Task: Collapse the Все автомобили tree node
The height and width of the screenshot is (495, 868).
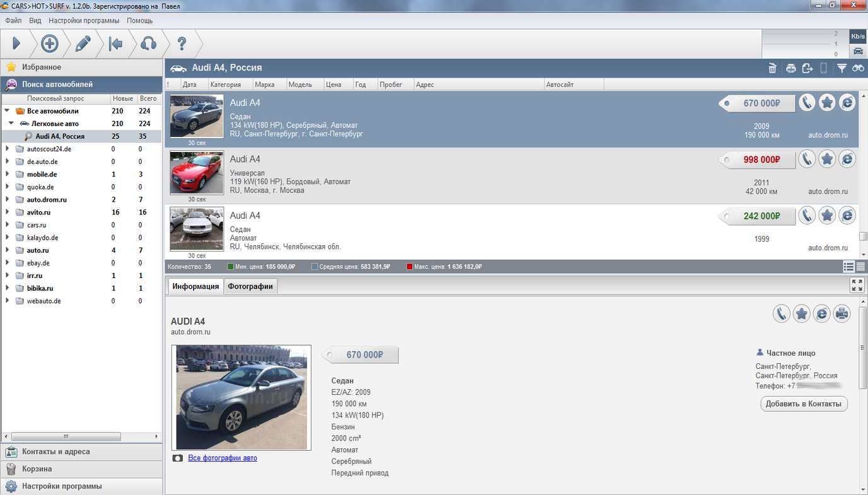Action: (7, 111)
